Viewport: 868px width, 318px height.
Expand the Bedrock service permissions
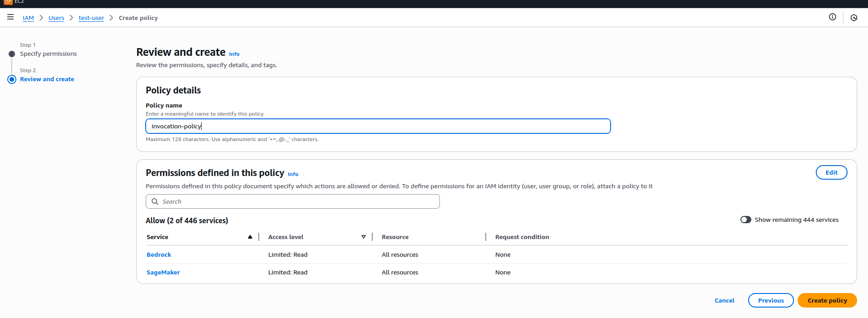coord(159,254)
